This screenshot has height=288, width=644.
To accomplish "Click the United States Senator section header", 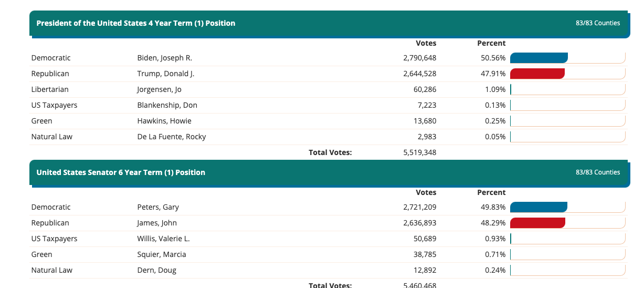I will [121, 172].
